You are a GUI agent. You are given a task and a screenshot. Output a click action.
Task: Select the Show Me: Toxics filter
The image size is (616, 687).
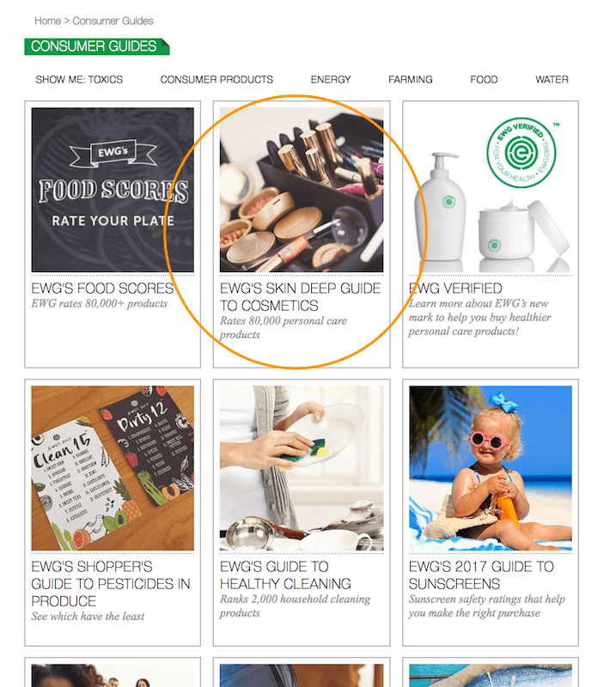pyautogui.click(x=79, y=80)
